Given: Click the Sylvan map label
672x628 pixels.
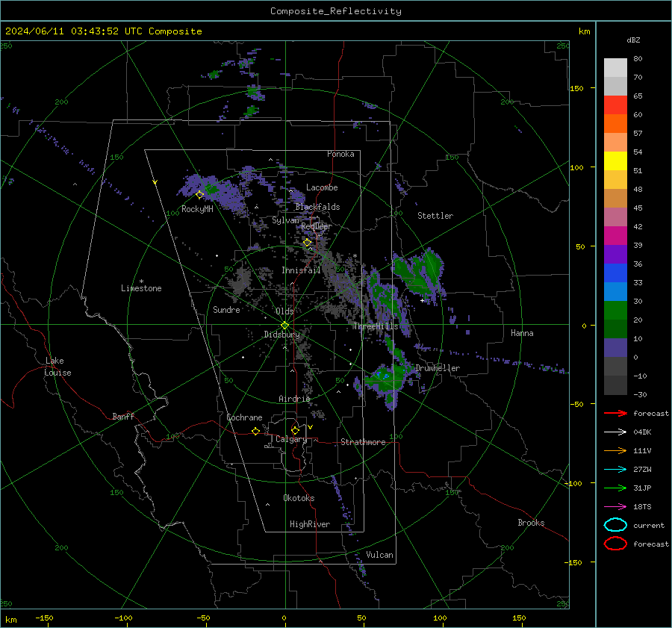Looking at the screenshot, I should click(x=285, y=220).
